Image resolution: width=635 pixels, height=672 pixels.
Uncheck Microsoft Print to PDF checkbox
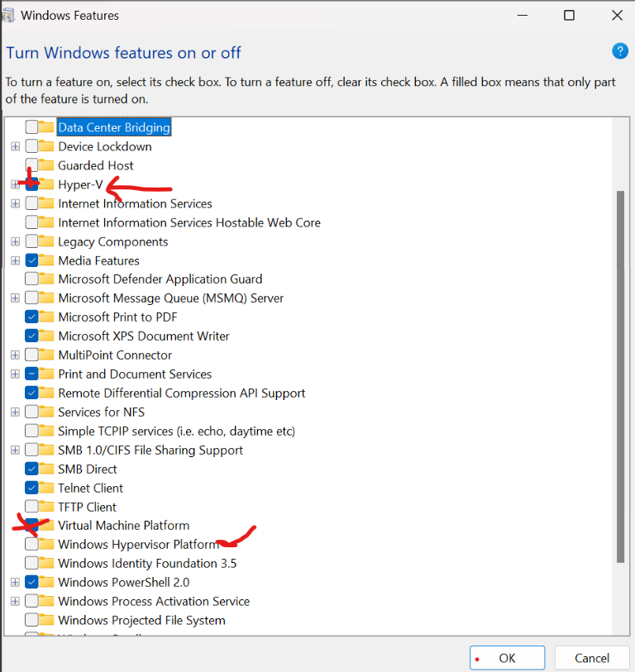point(31,317)
